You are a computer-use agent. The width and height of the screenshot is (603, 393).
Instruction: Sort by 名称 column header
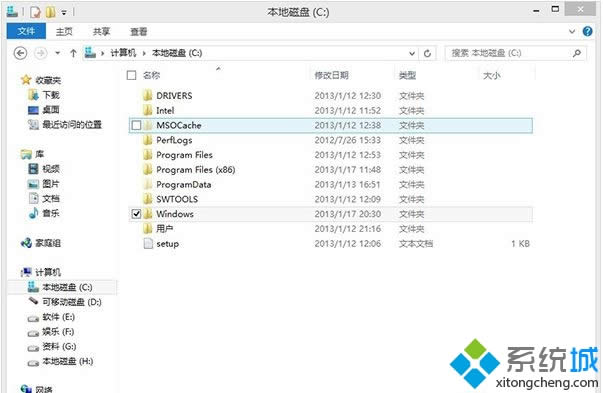[152, 75]
